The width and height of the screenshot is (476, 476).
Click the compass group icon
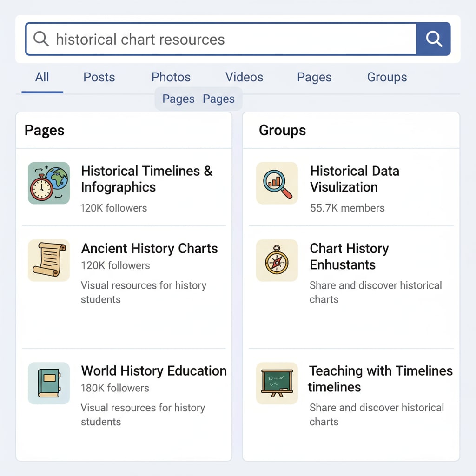(277, 260)
